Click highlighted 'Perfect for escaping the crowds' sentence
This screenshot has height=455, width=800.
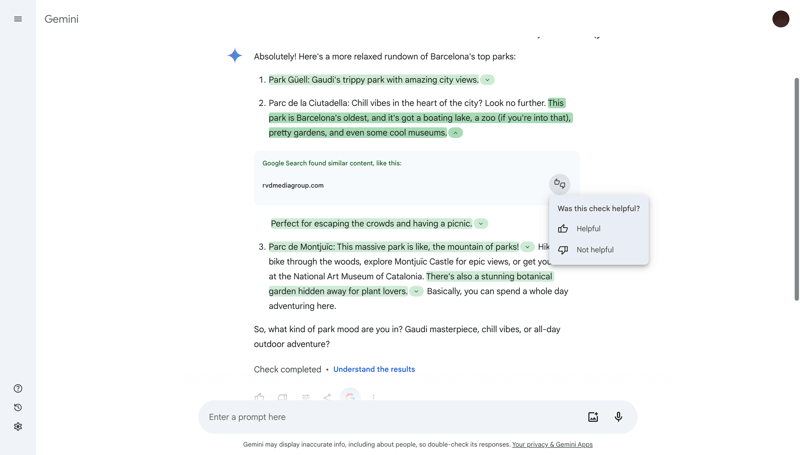tap(371, 224)
